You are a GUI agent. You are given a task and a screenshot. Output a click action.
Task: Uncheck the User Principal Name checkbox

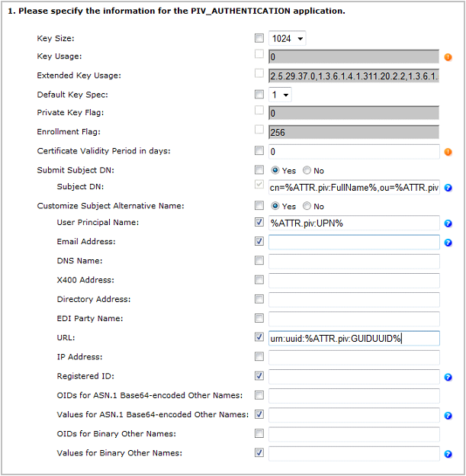coord(259,222)
